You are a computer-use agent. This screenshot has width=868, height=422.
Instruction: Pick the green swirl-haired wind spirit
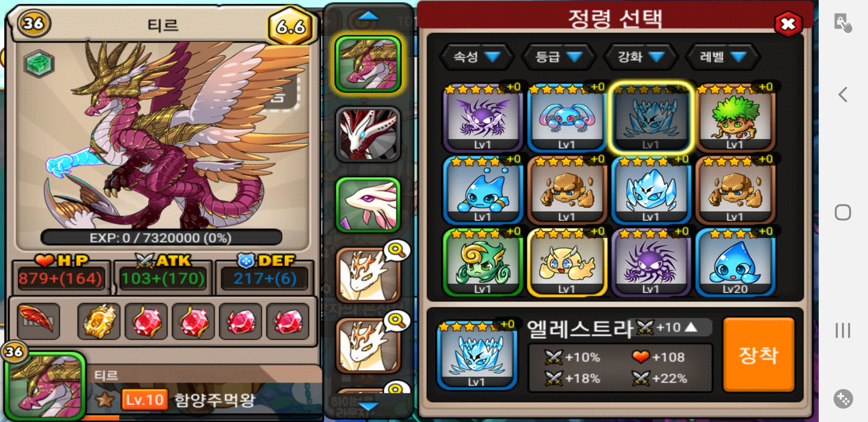pos(482,262)
